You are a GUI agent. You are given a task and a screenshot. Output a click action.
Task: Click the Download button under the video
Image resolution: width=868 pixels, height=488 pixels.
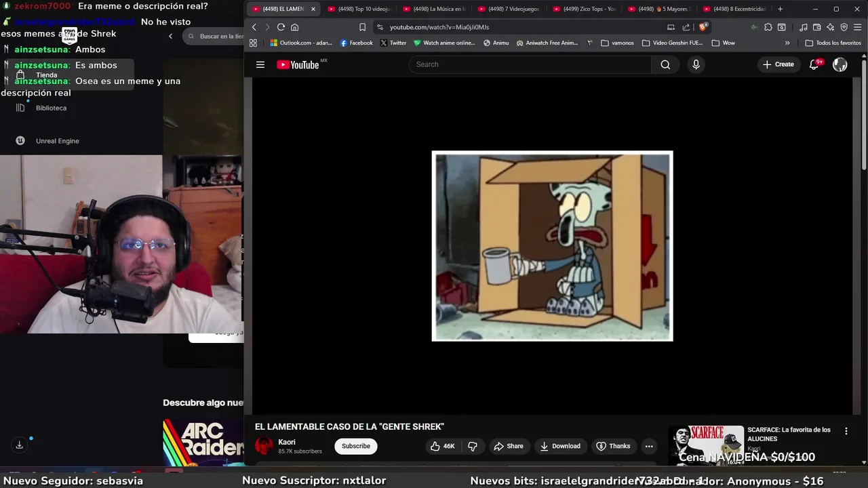coord(560,446)
